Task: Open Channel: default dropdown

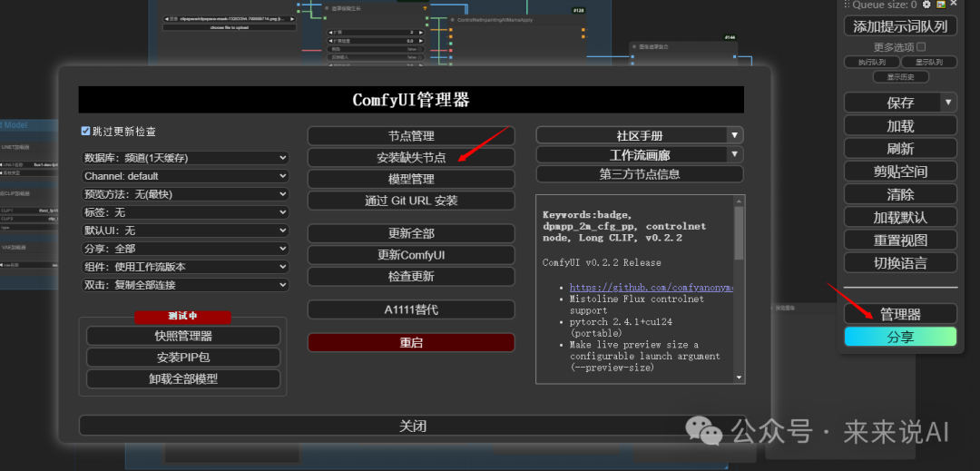Action: [x=186, y=176]
